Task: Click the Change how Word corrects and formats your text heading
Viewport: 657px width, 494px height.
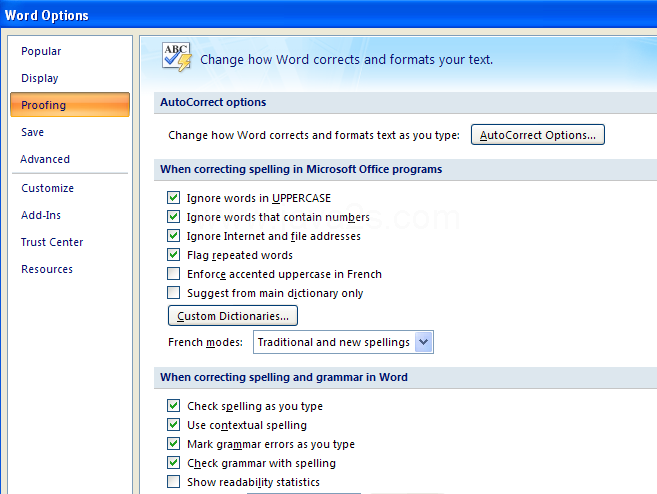Action: [346, 59]
